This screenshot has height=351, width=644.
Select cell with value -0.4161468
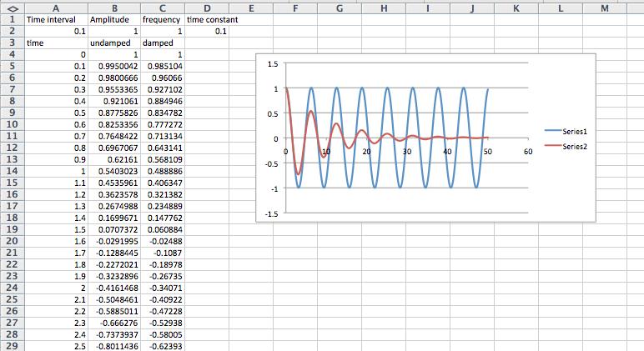pos(114,288)
